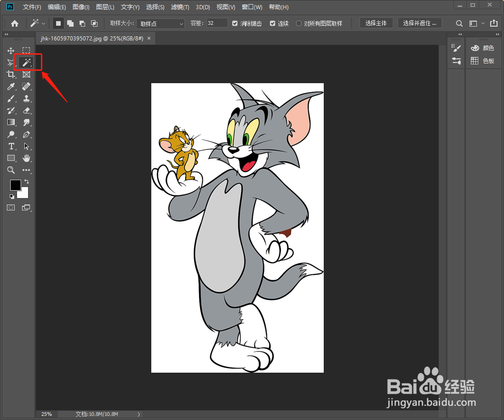Select the Zoom tool in toolbox
This screenshot has width=504, height=420.
11,170
